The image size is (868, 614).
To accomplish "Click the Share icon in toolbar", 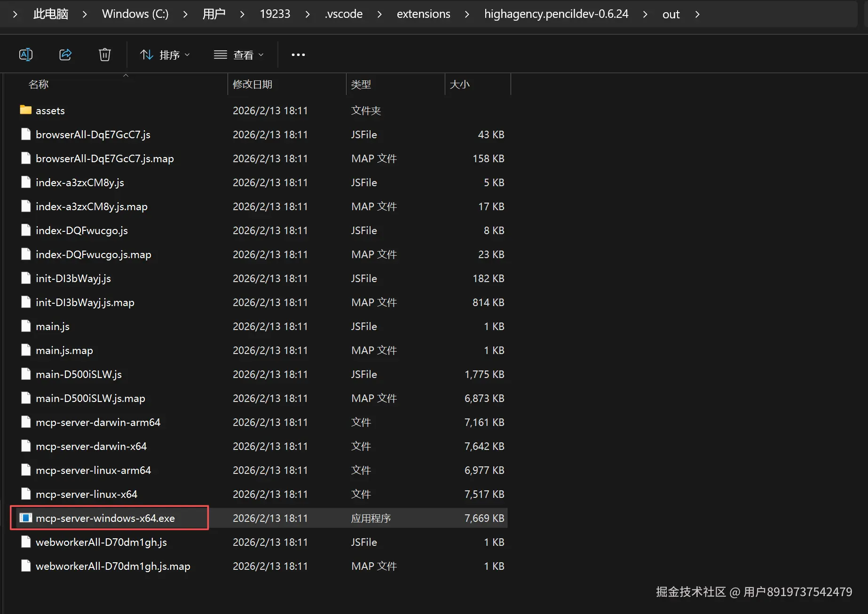I will click(65, 55).
